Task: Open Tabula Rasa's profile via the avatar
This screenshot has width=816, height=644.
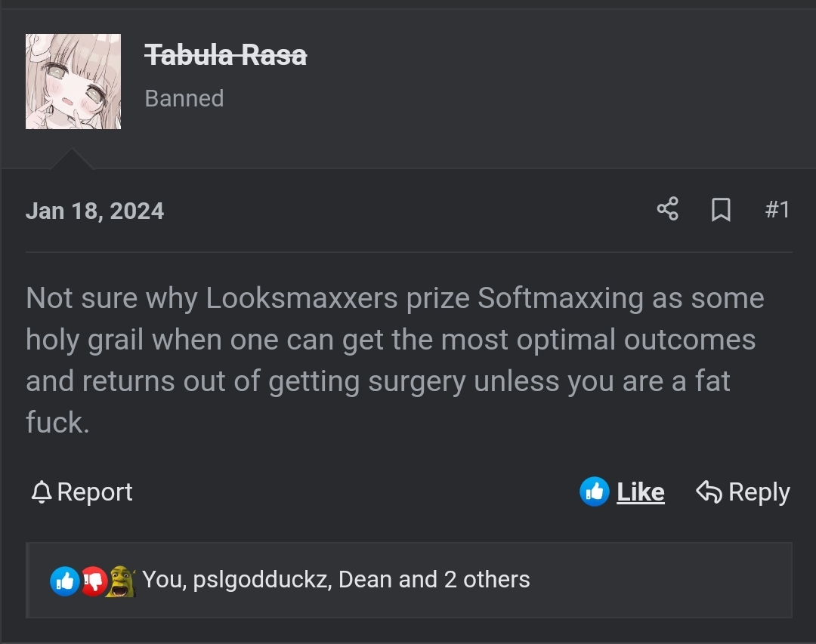Action: tap(73, 81)
